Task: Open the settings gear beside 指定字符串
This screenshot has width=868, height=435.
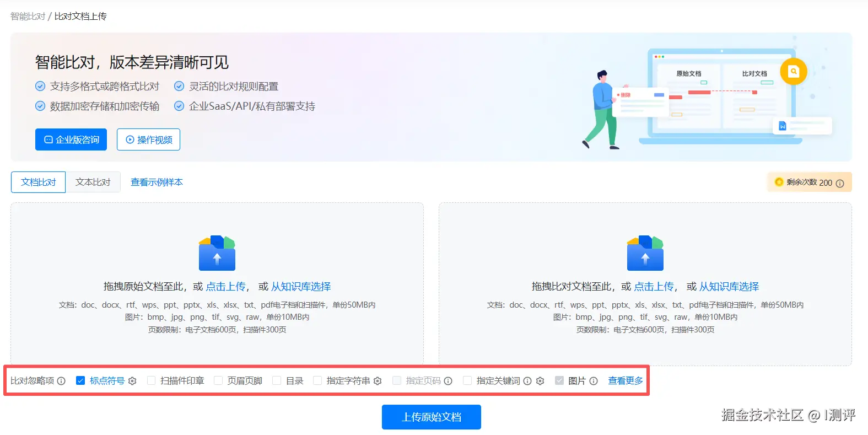Action: tap(378, 381)
